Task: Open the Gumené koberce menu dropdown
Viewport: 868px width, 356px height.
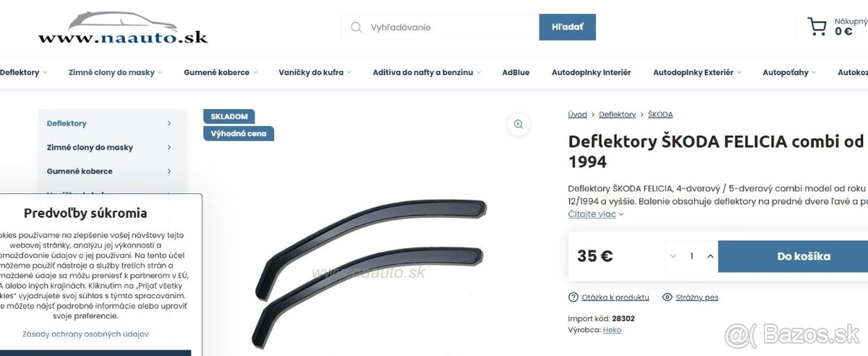Action: 221,72
